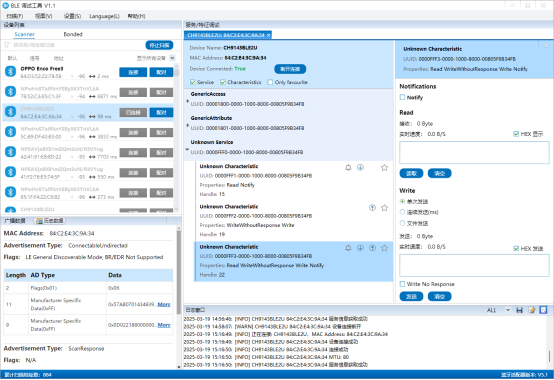Click the blue Send button under Write box
This screenshot has width=554, height=380.
(411, 296)
